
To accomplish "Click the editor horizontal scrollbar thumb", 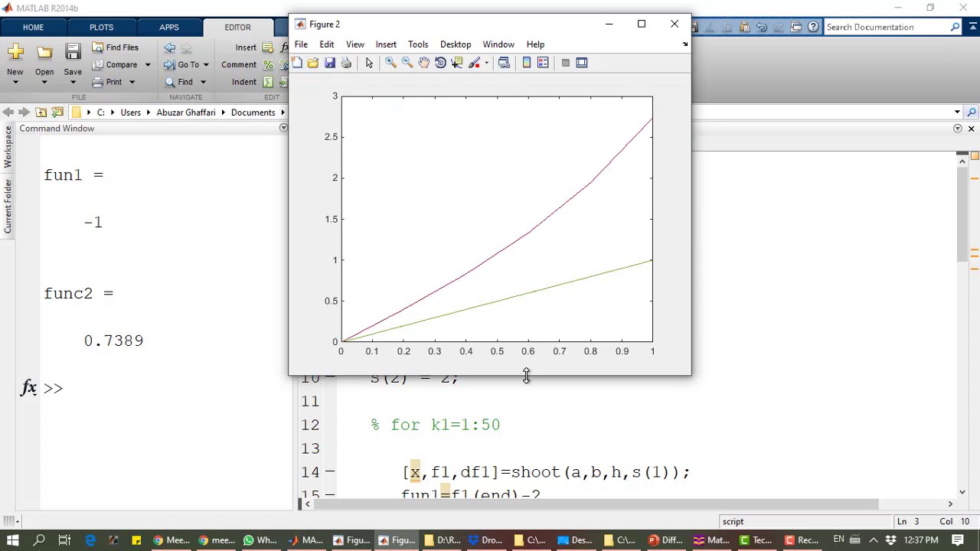I will [x=597, y=504].
